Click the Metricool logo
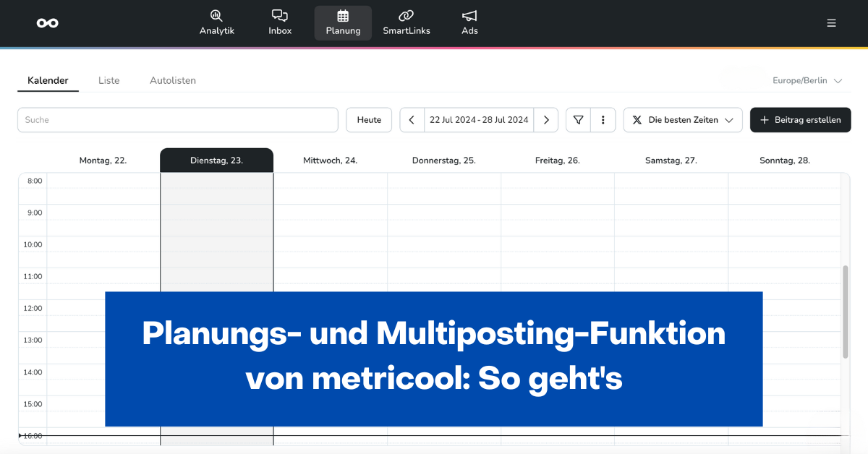The image size is (868, 454). point(48,22)
